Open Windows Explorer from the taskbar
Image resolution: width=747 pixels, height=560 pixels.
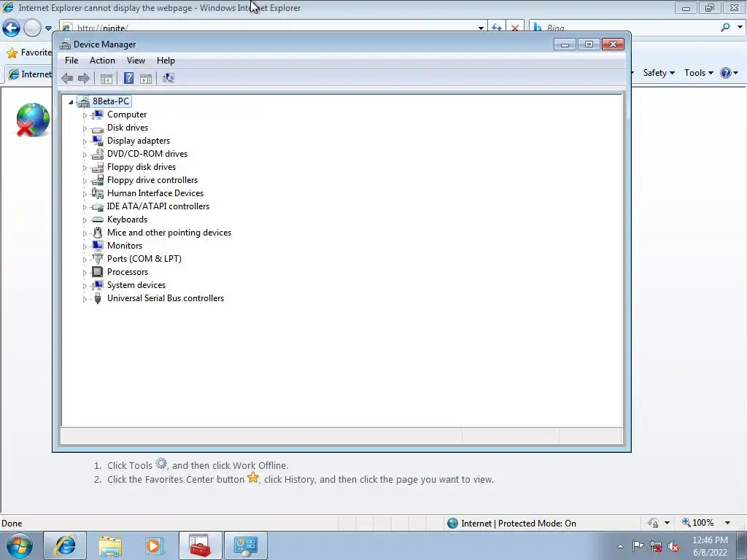coord(110,545)
